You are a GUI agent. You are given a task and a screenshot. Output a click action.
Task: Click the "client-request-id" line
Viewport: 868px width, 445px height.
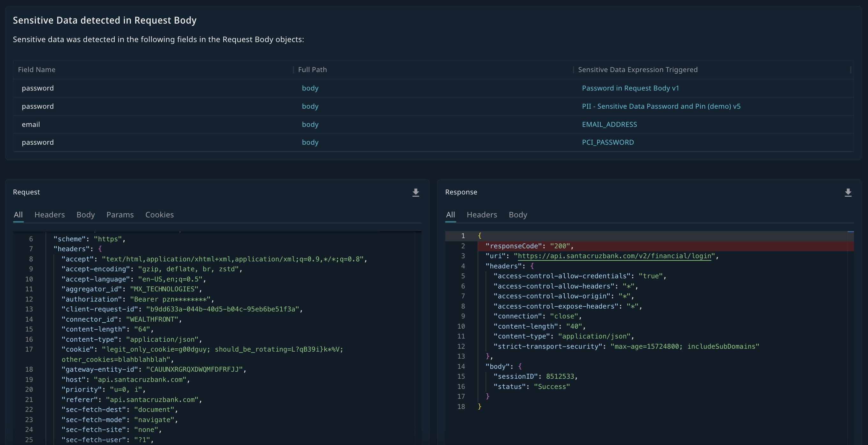click(x=182, y=309)
